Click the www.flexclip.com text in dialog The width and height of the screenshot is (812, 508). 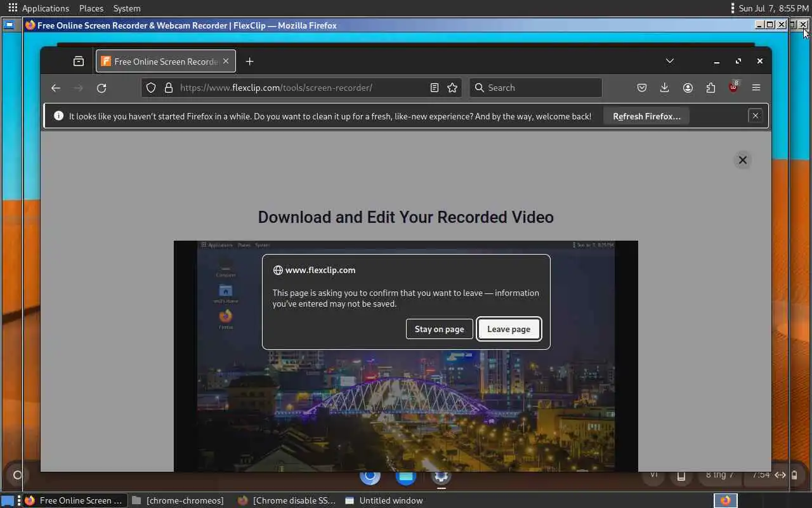tap(320, 270)
